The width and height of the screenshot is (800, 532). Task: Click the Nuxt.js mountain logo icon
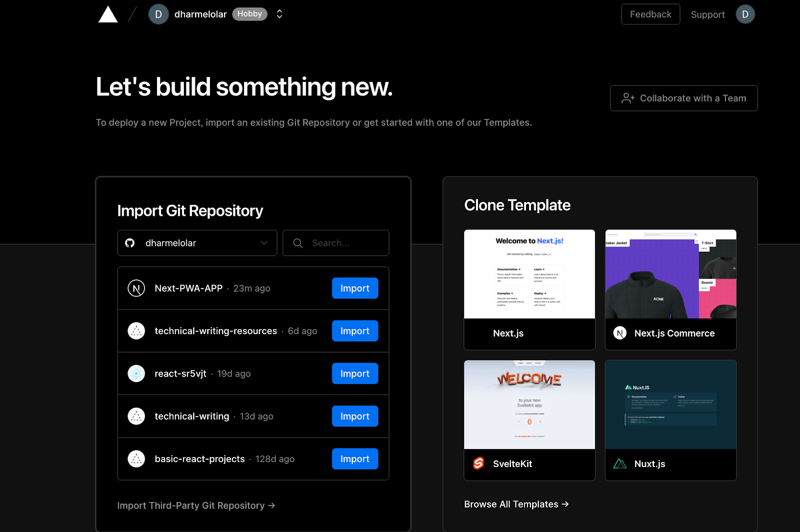[619, 464]
